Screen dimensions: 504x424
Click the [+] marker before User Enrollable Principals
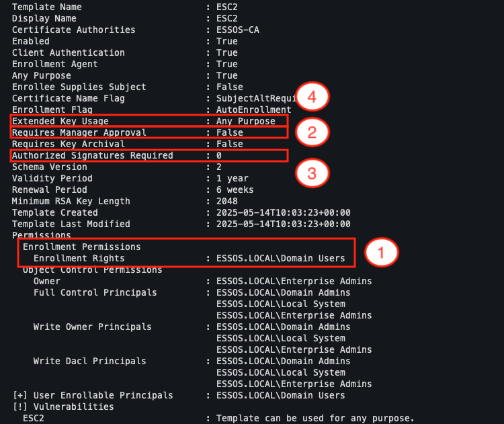20,395
